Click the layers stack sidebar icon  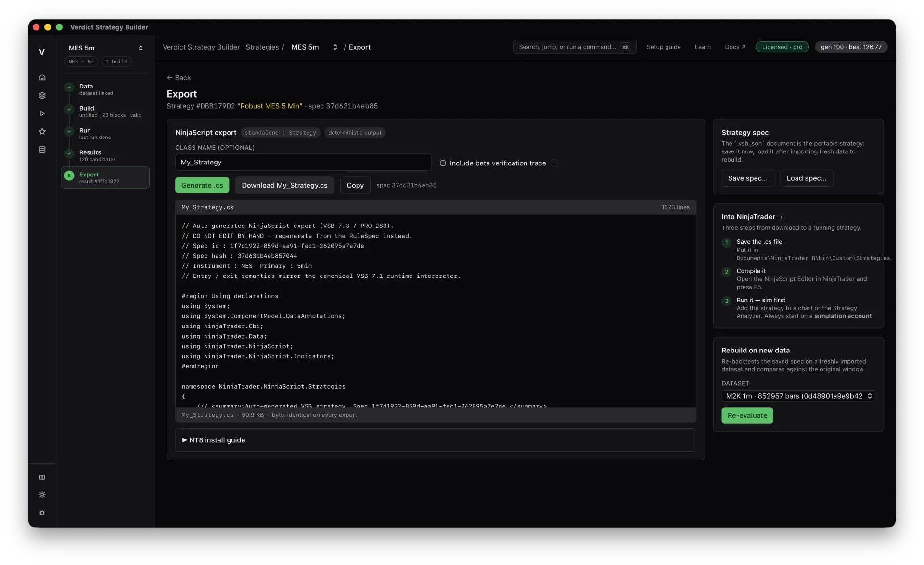coord(42,95)
